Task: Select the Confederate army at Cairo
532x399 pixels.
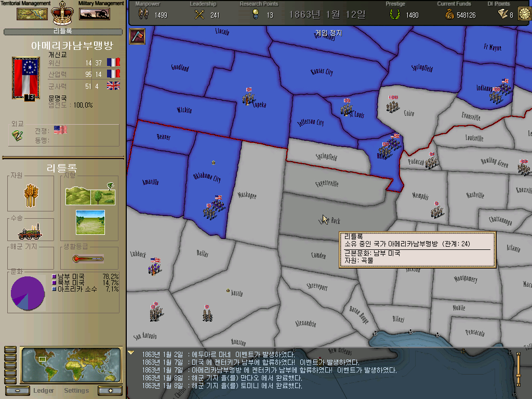Action: tap(393, 104)
